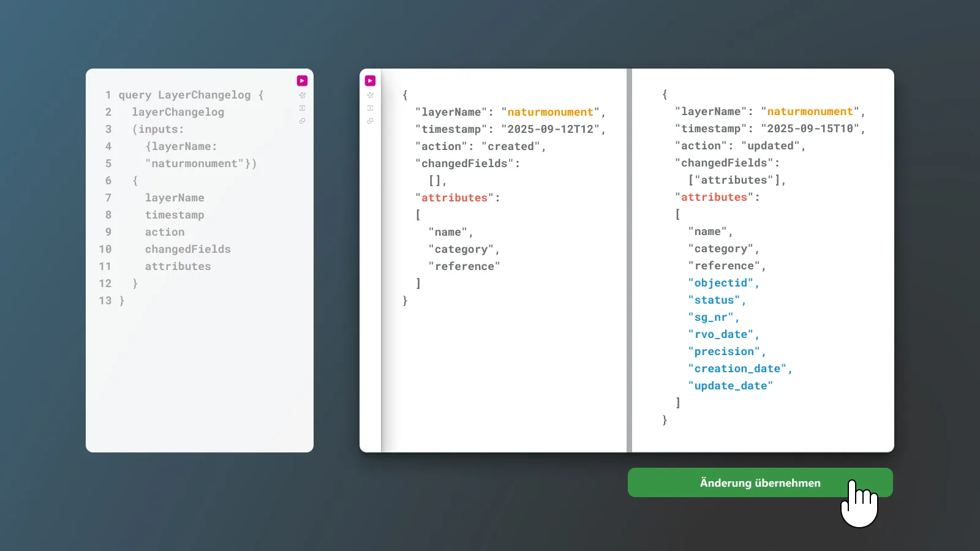
Task: Copy the query using the left editor's copy icon
Action: tap(302, 121)
